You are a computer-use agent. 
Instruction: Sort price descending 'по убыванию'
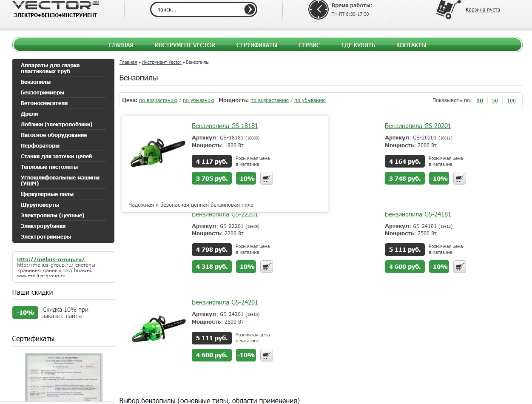[x=199, y=100]
